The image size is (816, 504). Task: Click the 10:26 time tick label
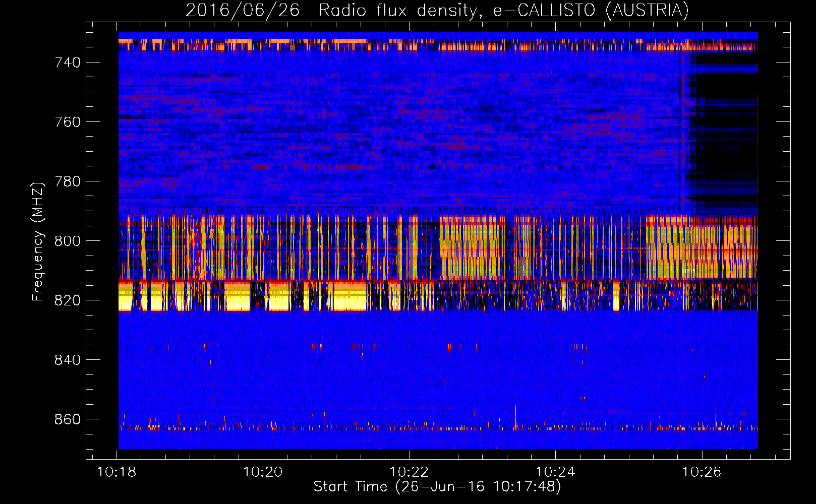point(702,472)
